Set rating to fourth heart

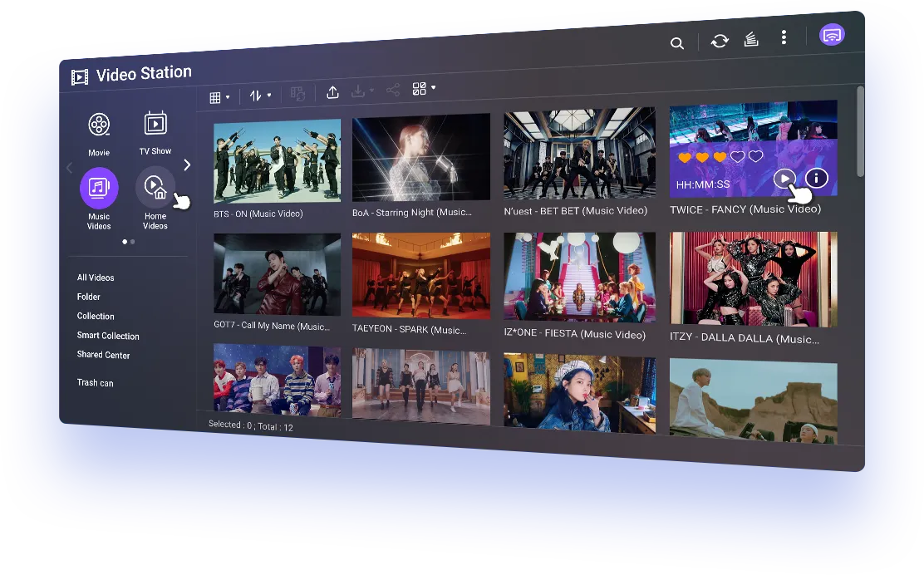tap(738, 157)
